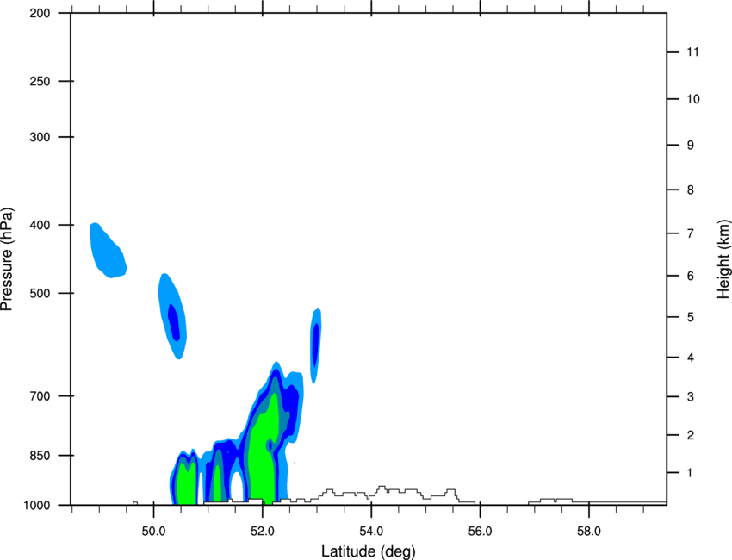Click the 8 km height tick label

tap(691, 190)
